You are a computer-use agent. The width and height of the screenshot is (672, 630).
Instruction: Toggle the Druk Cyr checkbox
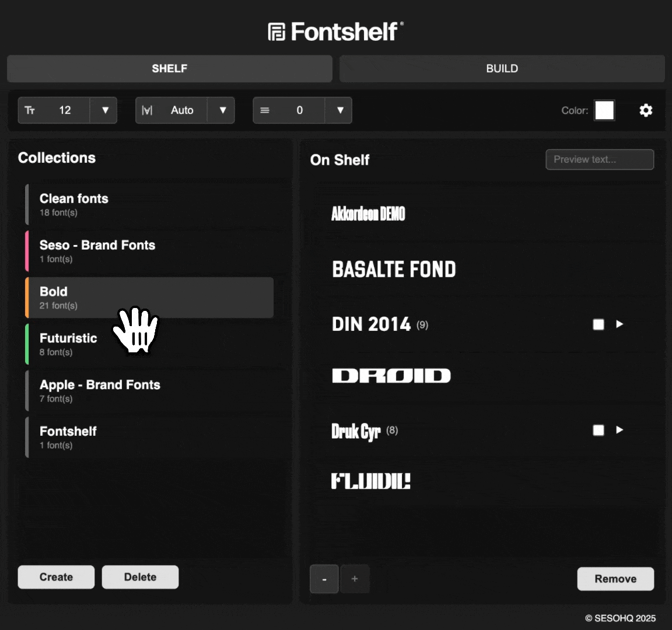point(598,430)
